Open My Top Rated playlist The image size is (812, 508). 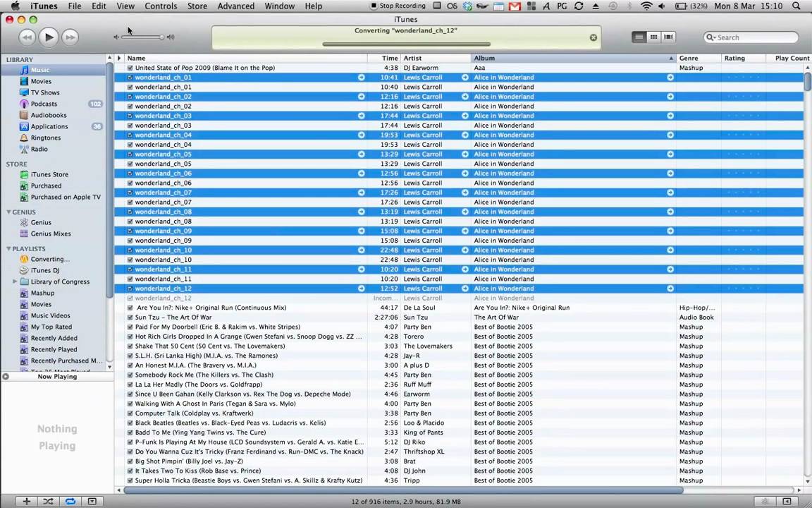click(51, 327)
